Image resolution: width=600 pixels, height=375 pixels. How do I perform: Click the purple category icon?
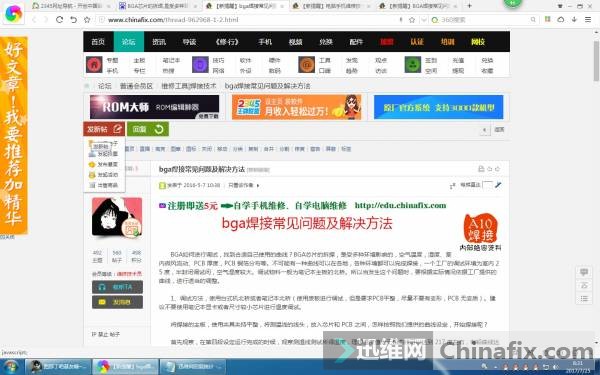click(x=200, y=65)
